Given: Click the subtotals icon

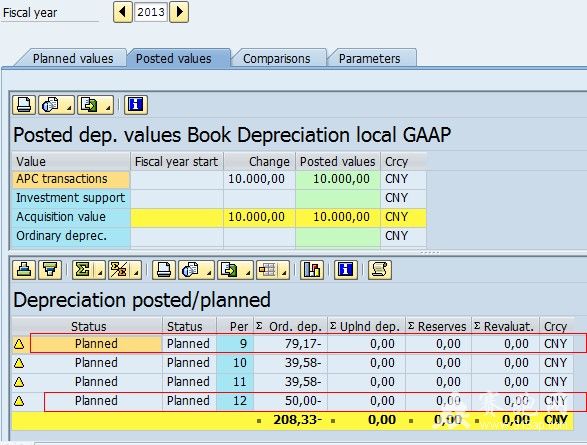Looking at the screenshot, I should [119, 270].
